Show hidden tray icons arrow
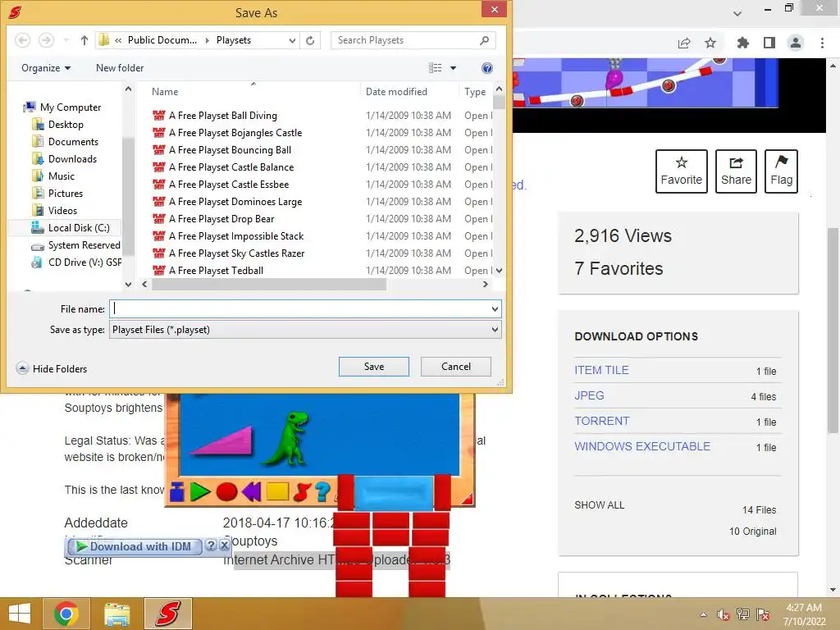Screen dimensions: 840x630 [x=703, y=615]
